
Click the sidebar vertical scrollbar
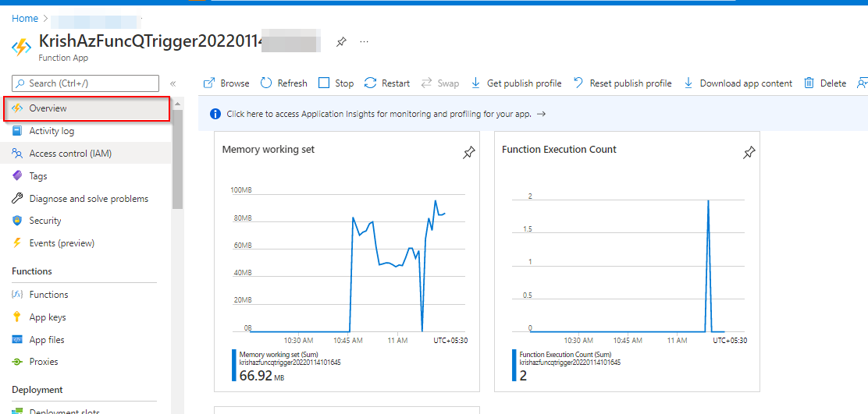point(177,160)
